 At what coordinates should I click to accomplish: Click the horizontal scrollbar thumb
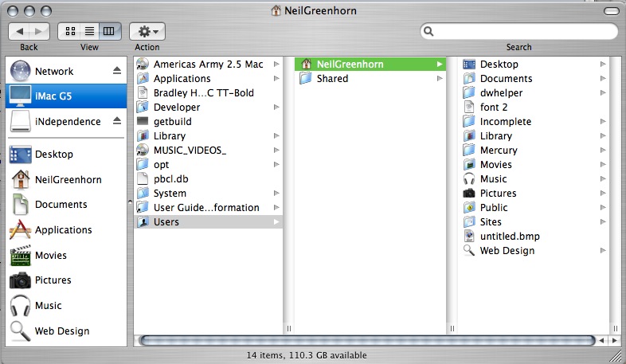pyautogui.click(x=367, y=340)
